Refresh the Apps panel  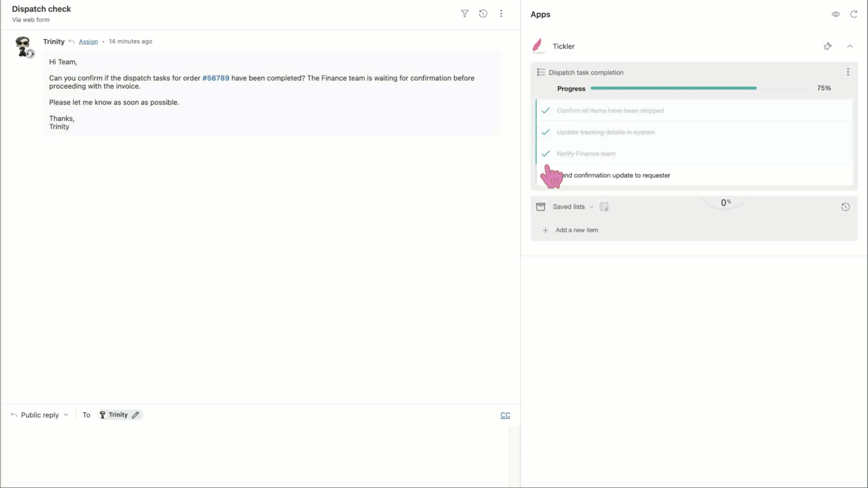point(854,14)
